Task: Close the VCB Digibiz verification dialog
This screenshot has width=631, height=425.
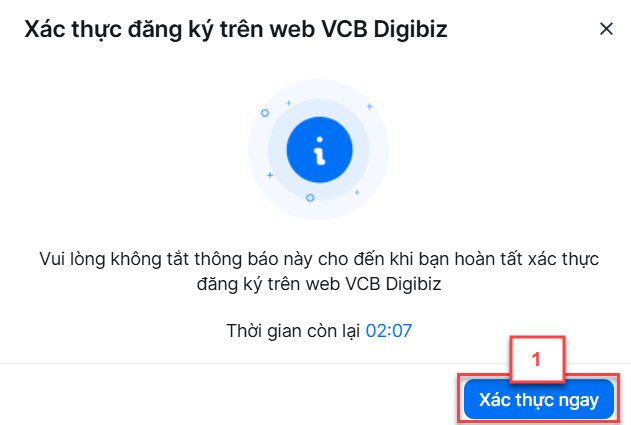Action: click(x=606, y=29)
